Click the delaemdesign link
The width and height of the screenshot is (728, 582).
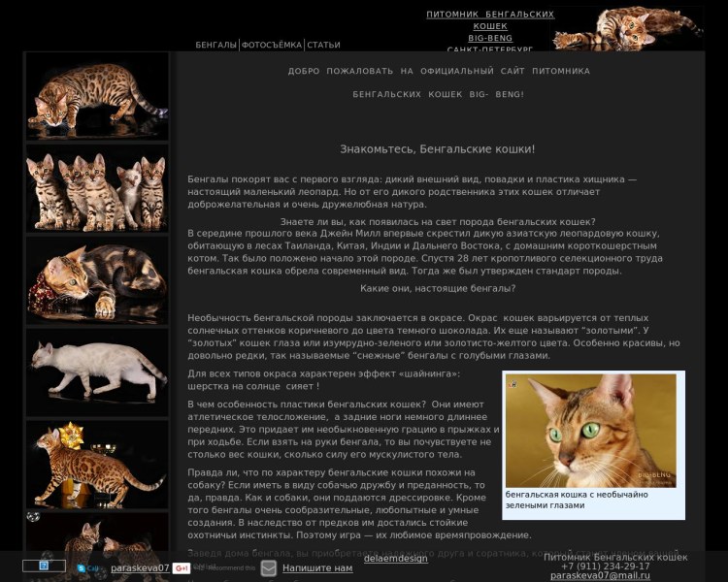tap(395, 559)
